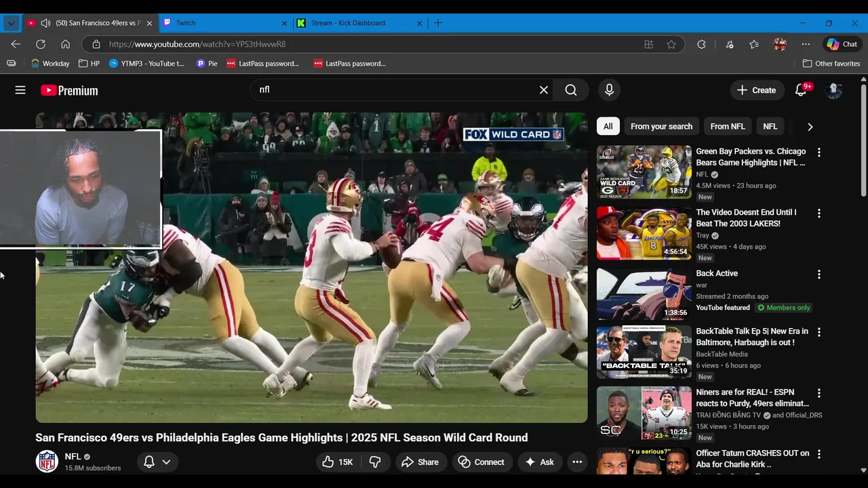This screenshot has width=868, height=488.
Task: Go to YouTube Premium home logo
Action: (x=69, y=90)
